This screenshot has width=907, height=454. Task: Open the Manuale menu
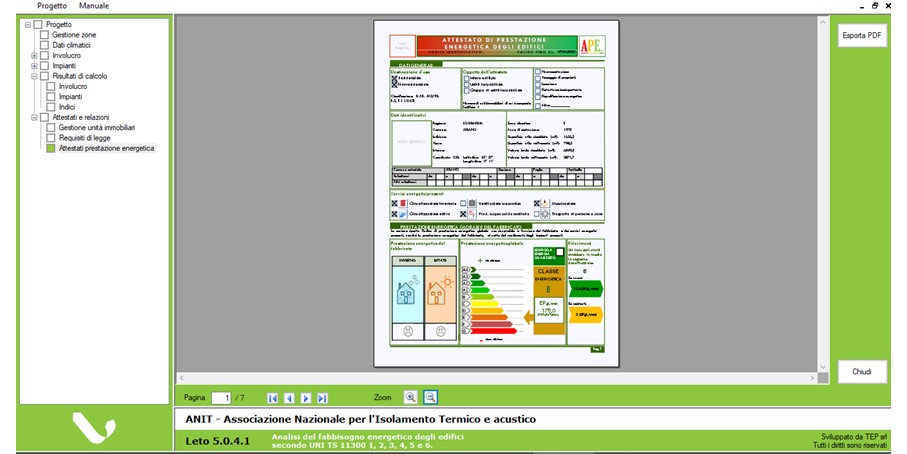(x=94, y=6)
